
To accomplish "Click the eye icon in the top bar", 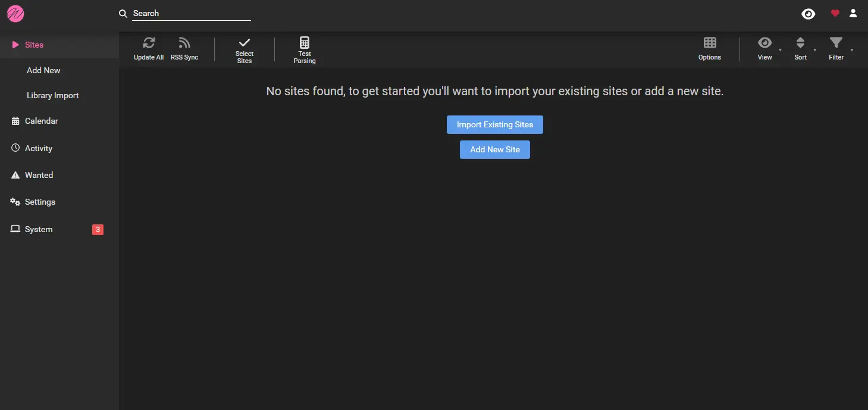I will tap(808, 12).
